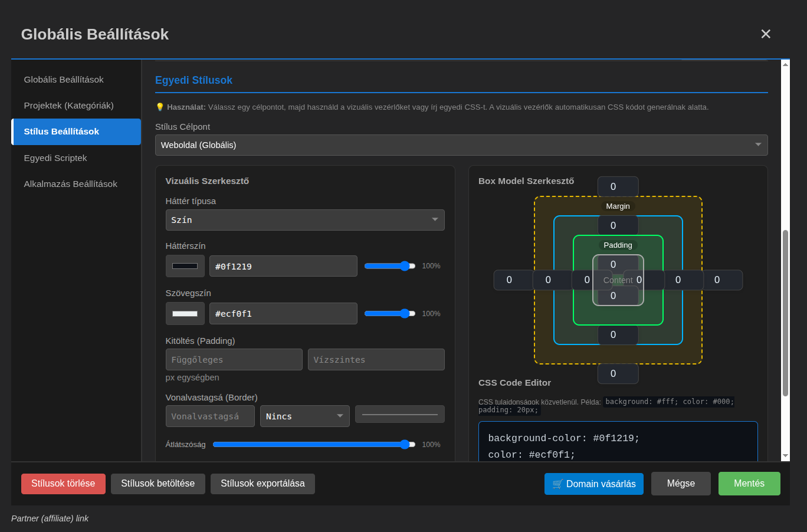
Task: Switch to Projektek (Kategóriák) section
Action: click(x=68, y=106)
